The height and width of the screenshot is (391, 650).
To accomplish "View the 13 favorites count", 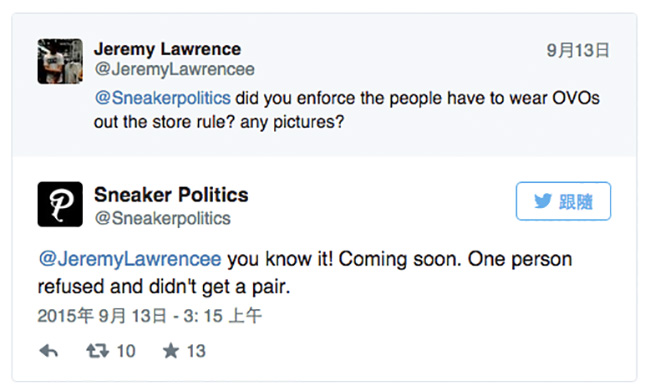I will tap(196, 351).
